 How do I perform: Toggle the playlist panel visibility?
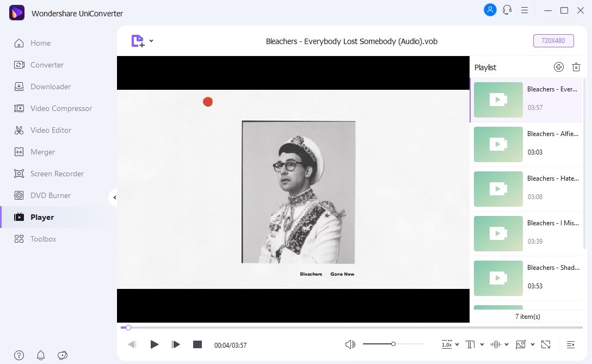(x=570, y=344)
